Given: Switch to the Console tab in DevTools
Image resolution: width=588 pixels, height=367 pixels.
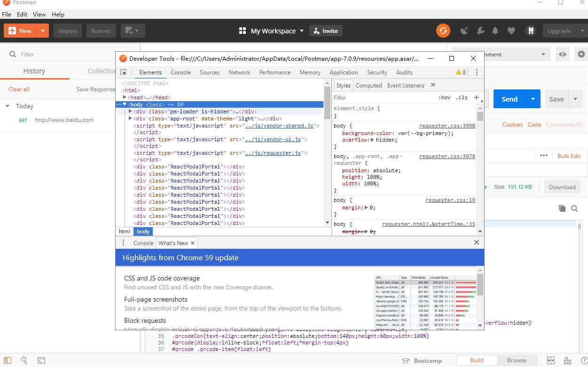Looking at the screenshot, I should point(181,72).
